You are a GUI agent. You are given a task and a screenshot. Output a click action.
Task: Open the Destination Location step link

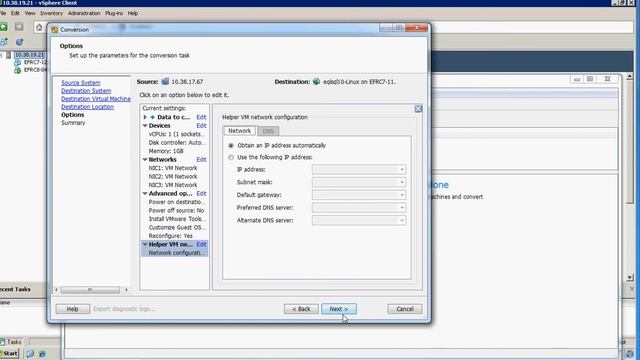87,107
